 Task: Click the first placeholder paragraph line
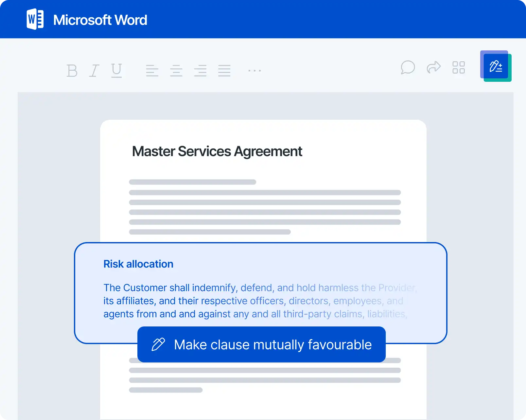[x=192, y=182]
